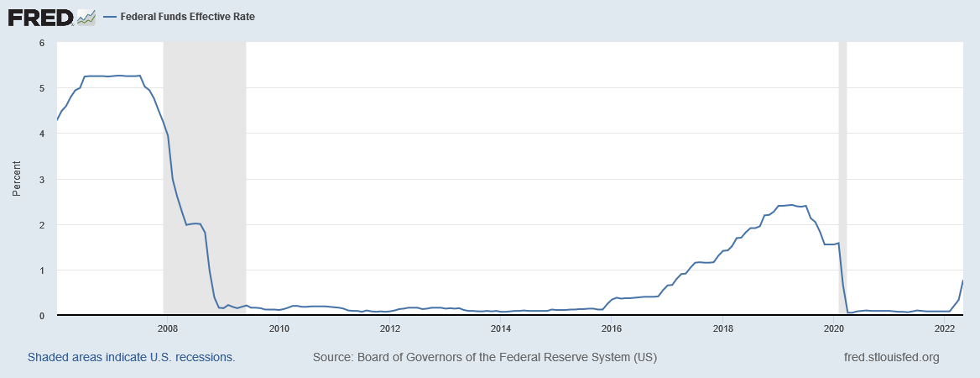980x378 pixels.
Task: Click the small chart icon beside FRED logo
Action: (86, 16)
